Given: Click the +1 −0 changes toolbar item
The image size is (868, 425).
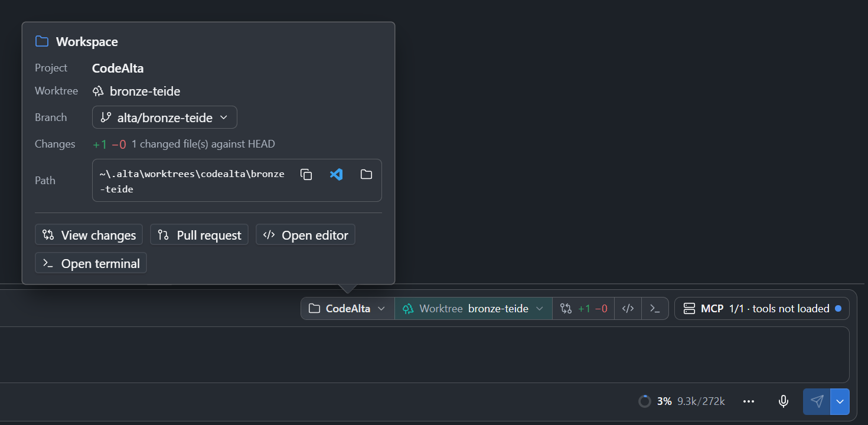Looking at the screenshot, I should point(583,309).
